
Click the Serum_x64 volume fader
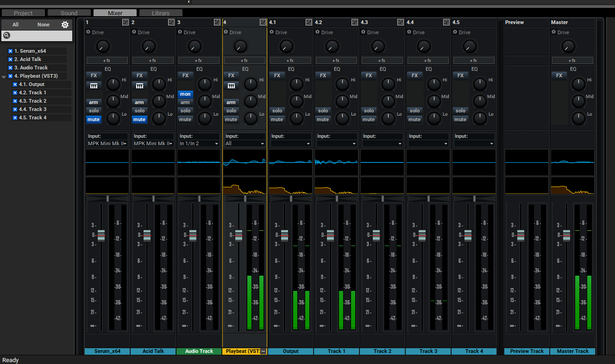[x=101, y=235]
